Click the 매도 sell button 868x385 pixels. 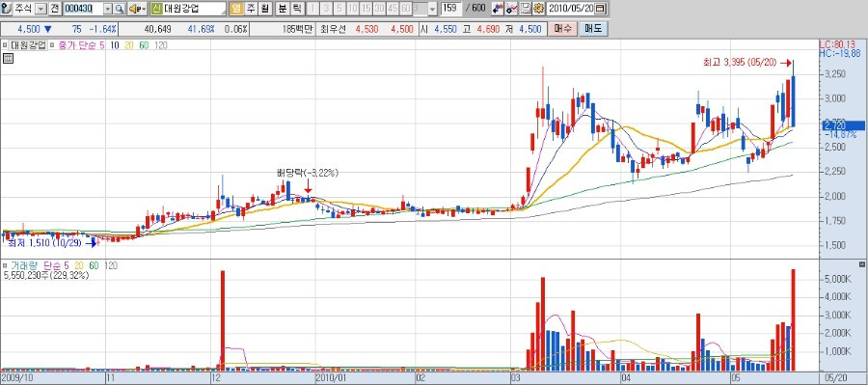click(593, 29)
